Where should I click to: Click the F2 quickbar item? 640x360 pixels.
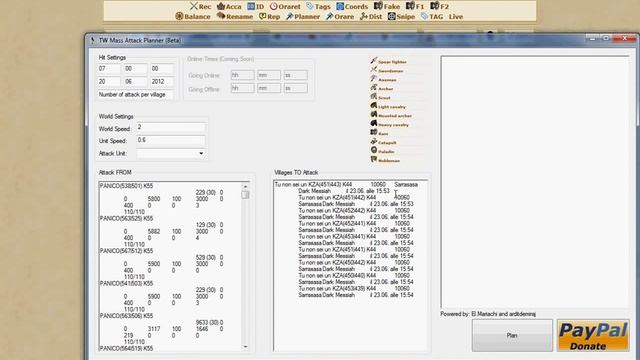(x=440, y=6)
